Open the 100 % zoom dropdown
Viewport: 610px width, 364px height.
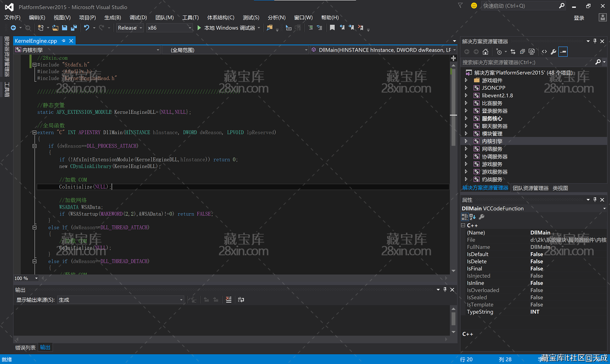pyautogui.click(x=26, y=278)
